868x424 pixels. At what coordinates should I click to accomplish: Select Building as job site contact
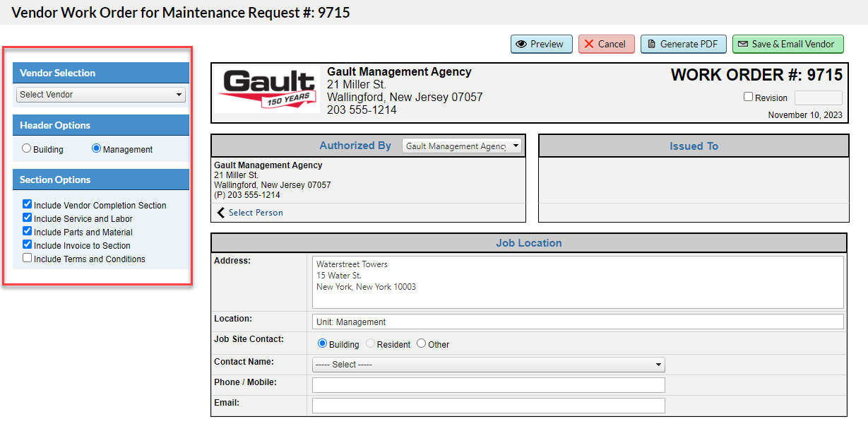point(323,343)
